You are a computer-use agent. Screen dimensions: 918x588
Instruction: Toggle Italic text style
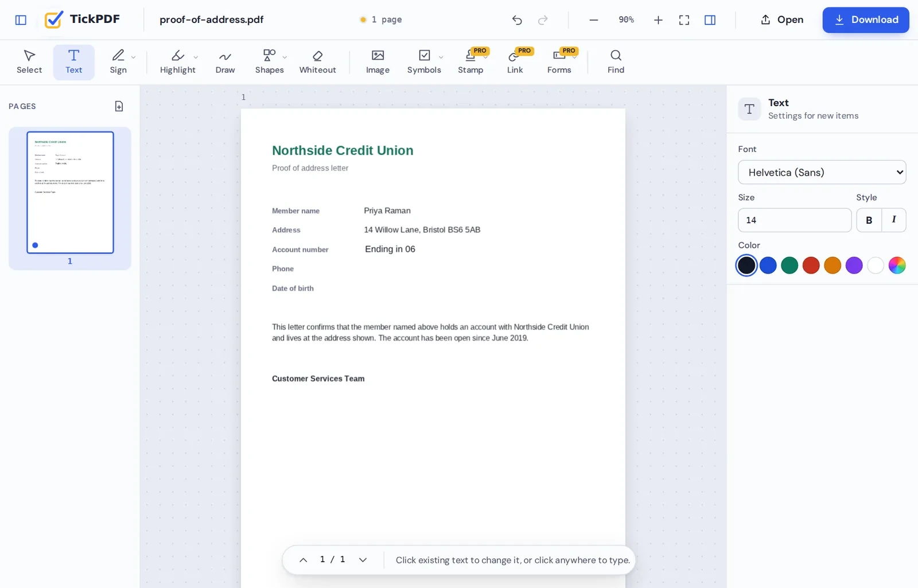coord(894,220)
